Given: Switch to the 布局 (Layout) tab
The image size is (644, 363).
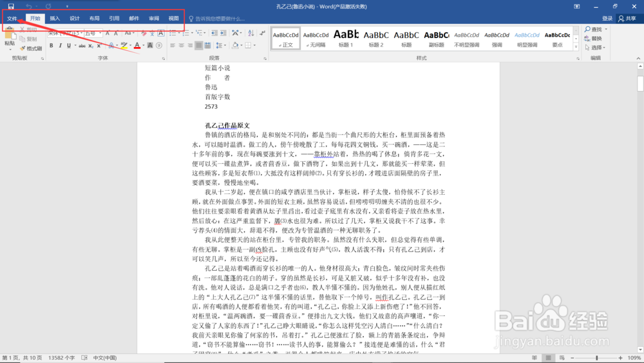Looking at the screenshot, I should point(94,19).
